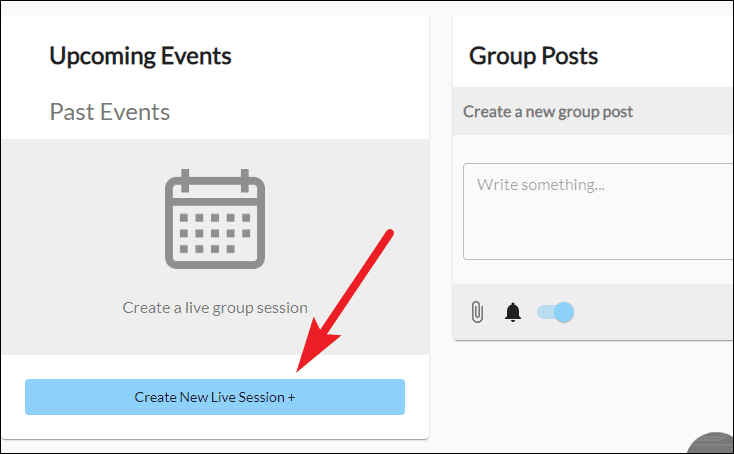Focus the 'Write something...' text box
Viewport: 734px width, 454px height.
tap(598, 211)
